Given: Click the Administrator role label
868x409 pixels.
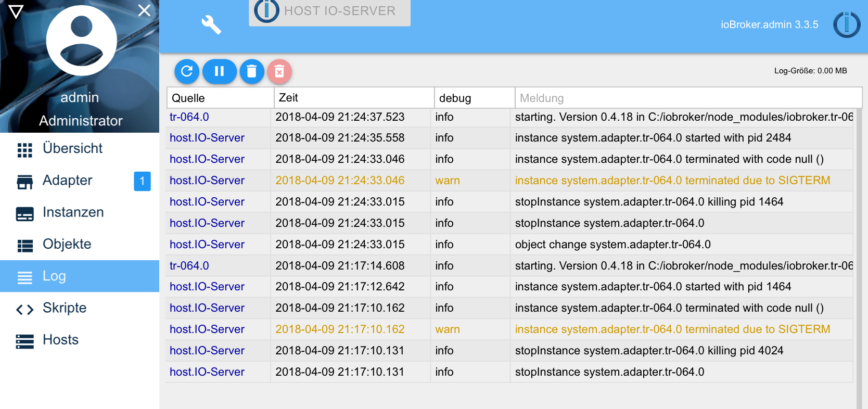Looking at the screenshot, I should pos(81,121).
